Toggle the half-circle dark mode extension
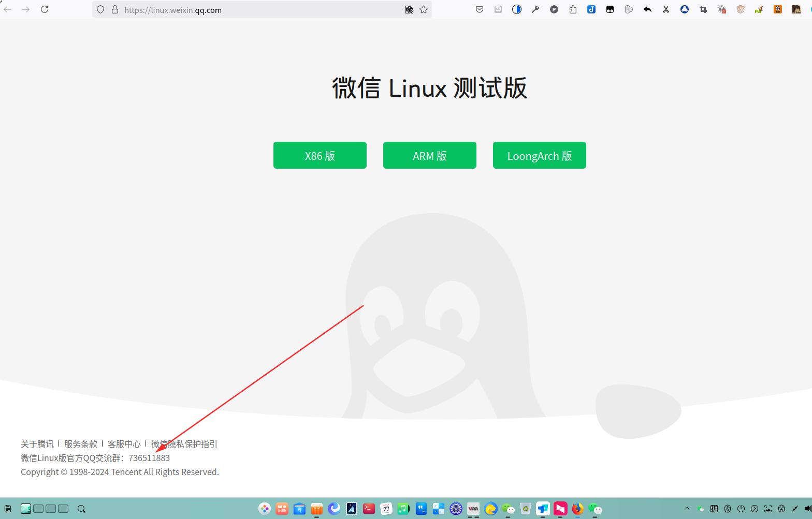The image size is (812, 519). pyautogui.click(x=517, y=9)
